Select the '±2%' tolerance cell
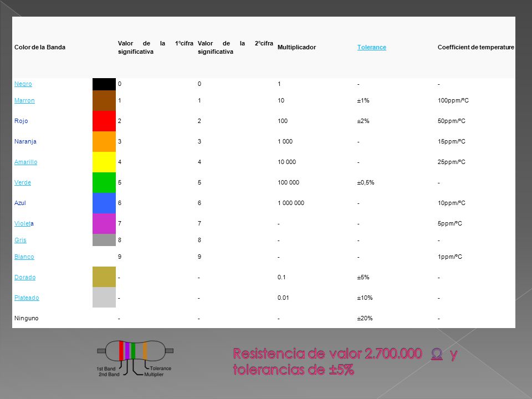532x399 pixels. (x=363, y=121)
